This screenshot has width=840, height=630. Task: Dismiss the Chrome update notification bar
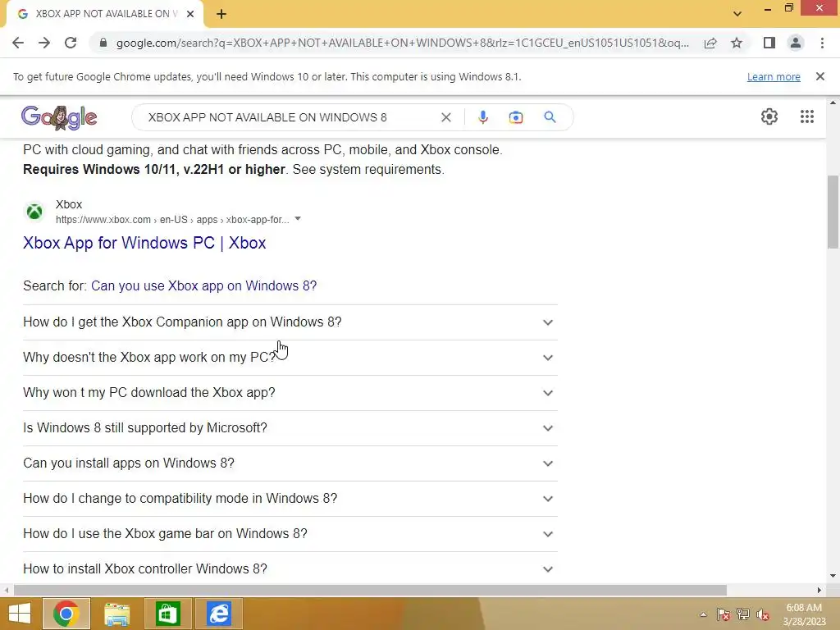820,76
